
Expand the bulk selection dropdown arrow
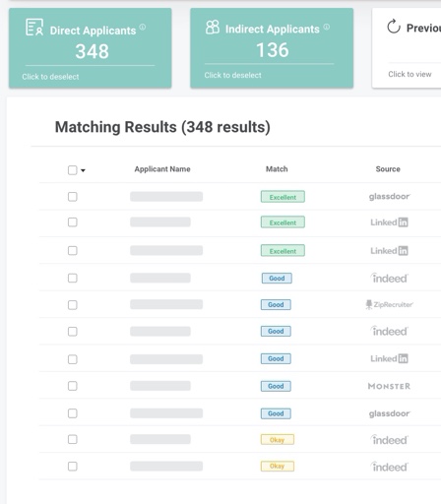click(83, 170)
